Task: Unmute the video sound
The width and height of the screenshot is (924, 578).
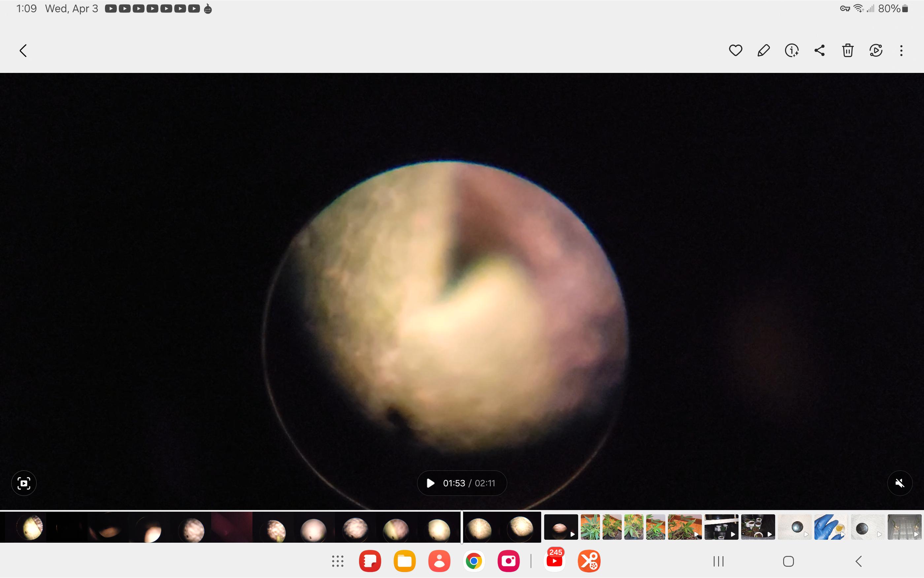Action: [900, 483]
